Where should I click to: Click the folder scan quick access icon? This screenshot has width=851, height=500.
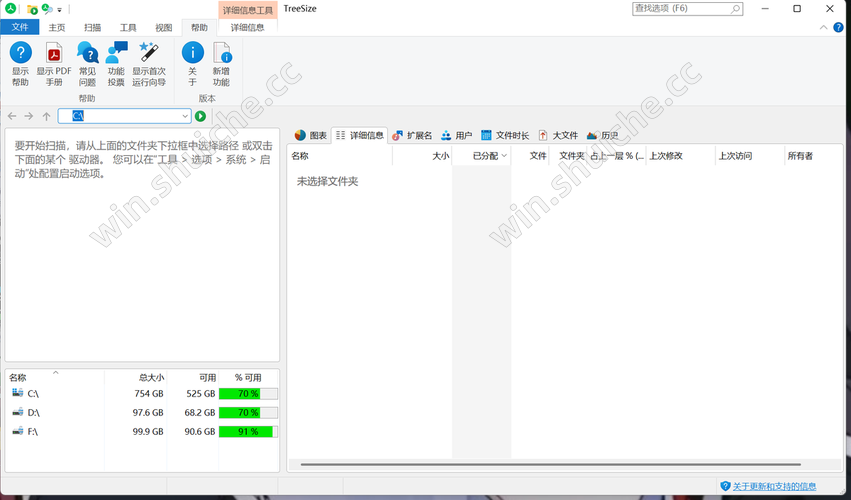pyautogui.click(x=33, y=9)
